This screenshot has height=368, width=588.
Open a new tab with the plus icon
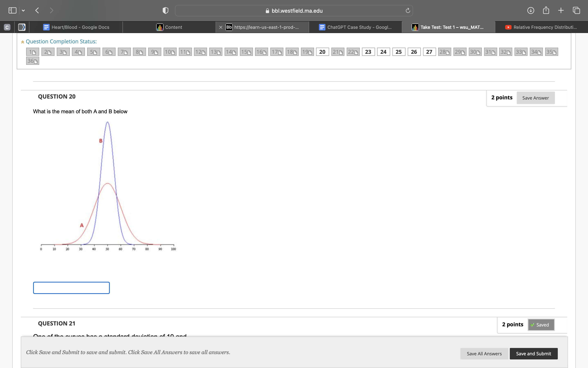tap(561, 10)
